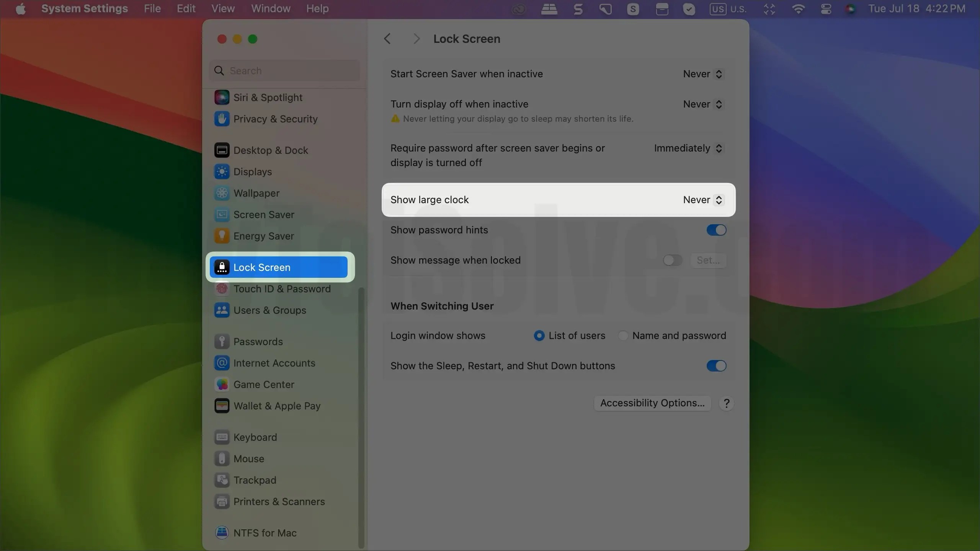Open NTFS for Mac settings

point(265,533)
